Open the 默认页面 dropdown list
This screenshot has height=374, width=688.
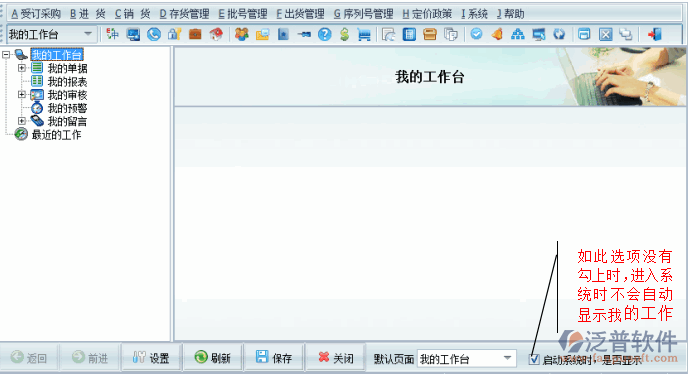point(507,358)
